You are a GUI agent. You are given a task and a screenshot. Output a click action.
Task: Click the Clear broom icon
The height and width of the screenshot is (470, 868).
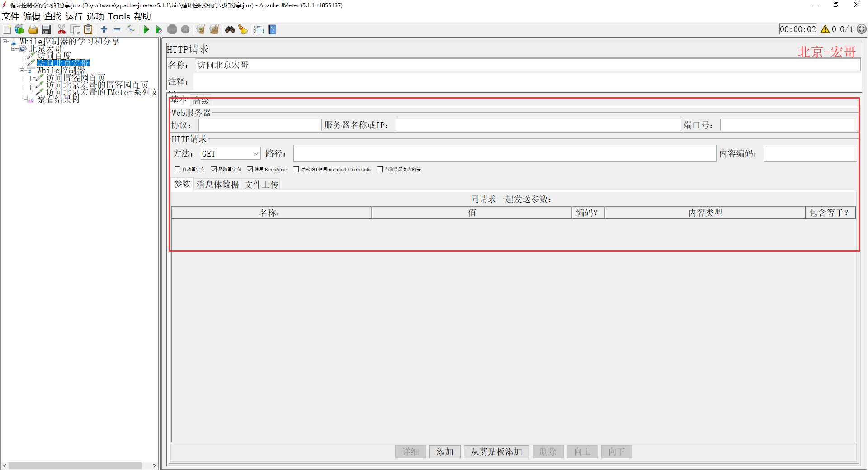point(201,29)
